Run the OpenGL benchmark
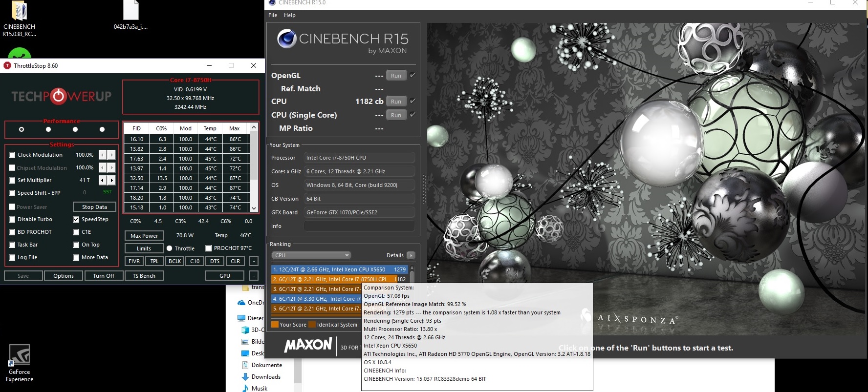 [x=396, y=76]
